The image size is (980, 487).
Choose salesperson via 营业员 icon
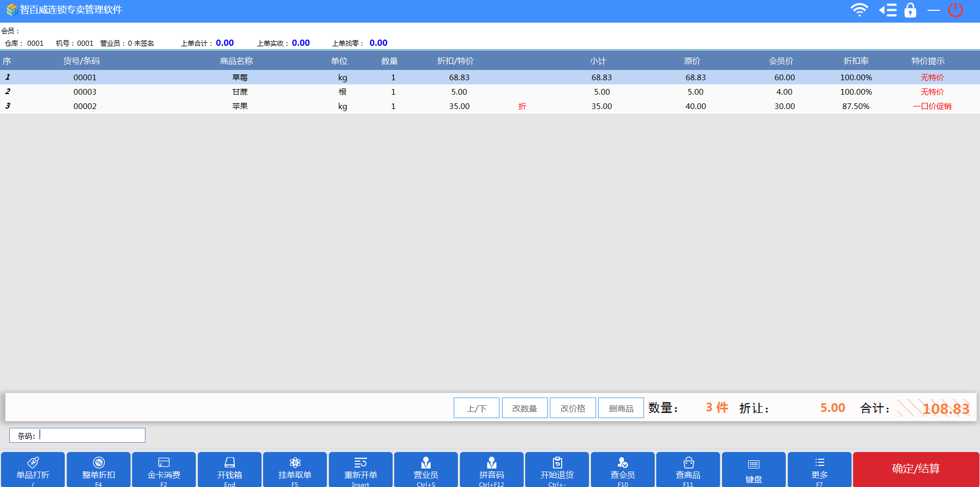pos(426,463)
